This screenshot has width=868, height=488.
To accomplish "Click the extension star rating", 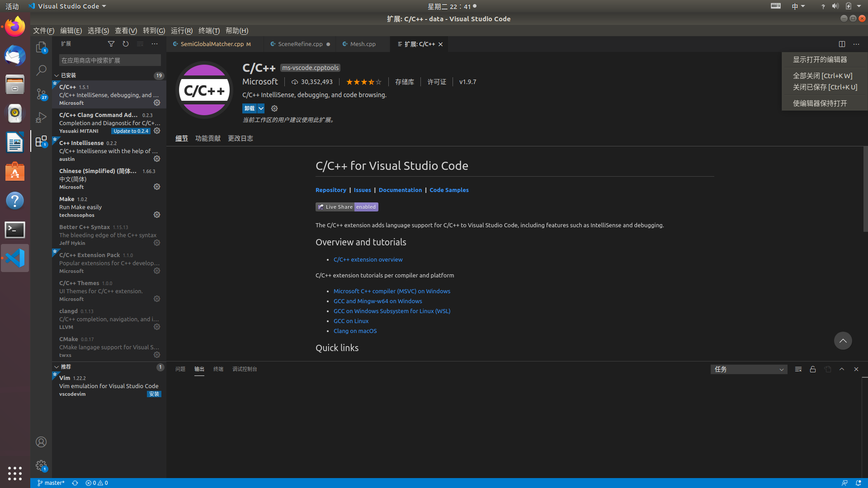I will pyautogui.click(x=364, y=82).
